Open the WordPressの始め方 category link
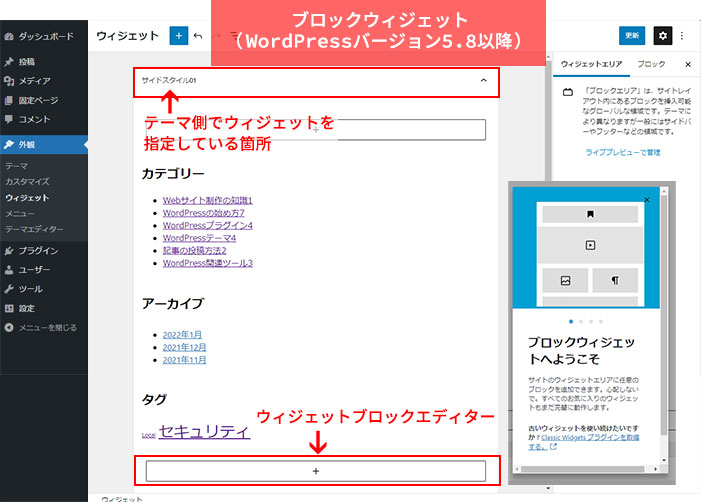 (x=203, y=213)
